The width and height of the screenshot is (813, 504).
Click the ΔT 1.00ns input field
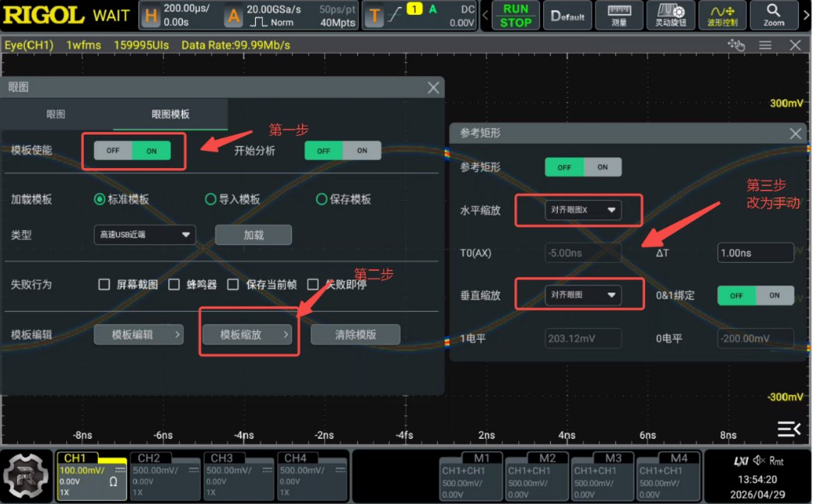[755, 253]
